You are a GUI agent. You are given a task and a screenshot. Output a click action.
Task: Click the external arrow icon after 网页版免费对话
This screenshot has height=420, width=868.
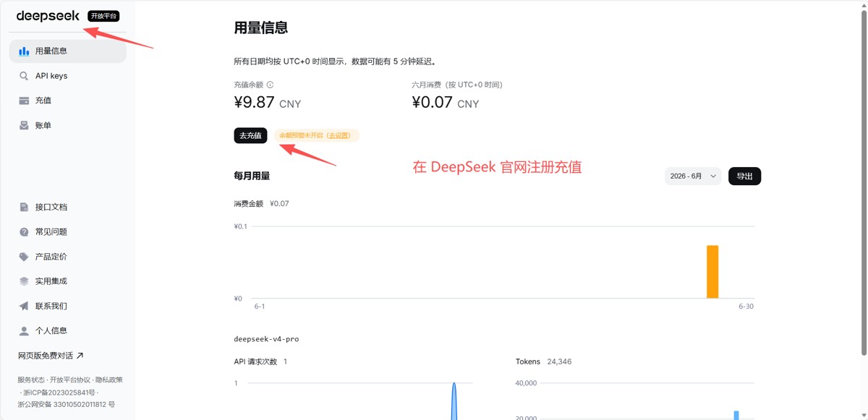pyautogui.click(x=80, y=355)
